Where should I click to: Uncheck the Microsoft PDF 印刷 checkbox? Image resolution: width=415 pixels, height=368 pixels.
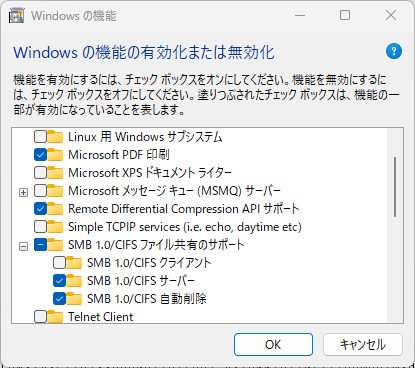40,155
